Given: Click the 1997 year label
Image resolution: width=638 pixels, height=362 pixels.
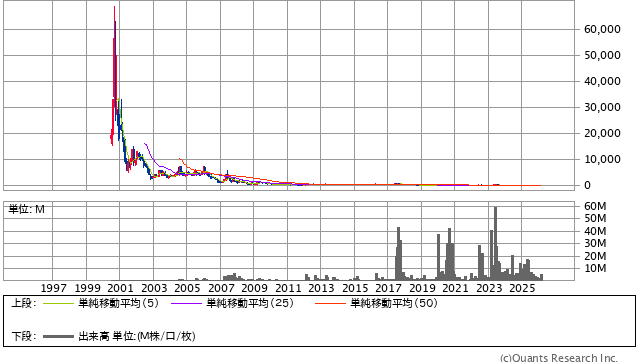Looking at the screenshot, I should pyautogui.click(x=53, y=288).
